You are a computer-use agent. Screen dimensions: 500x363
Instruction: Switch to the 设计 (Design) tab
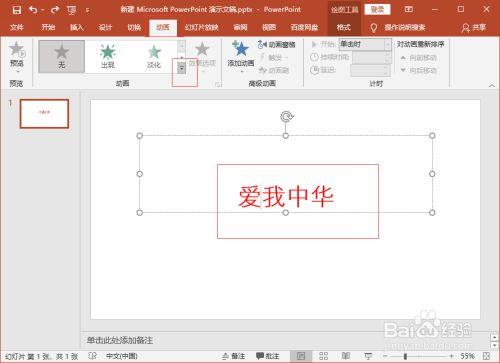pos(105,27)
